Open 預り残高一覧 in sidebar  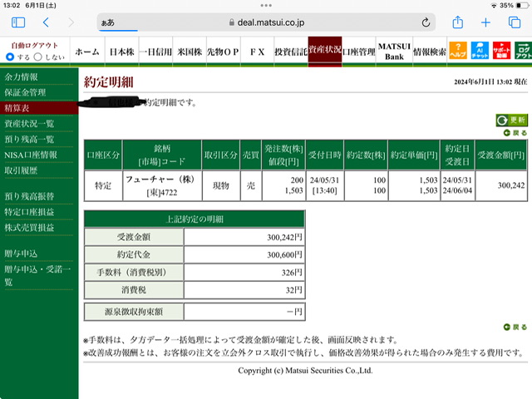pyautogui.click(x=29, y=140)
